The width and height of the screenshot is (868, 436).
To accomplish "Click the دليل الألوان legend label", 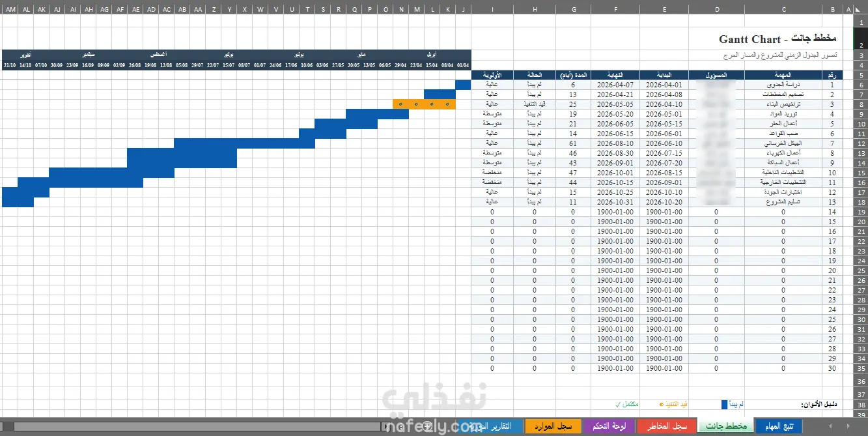I will [x=819, y=405].
